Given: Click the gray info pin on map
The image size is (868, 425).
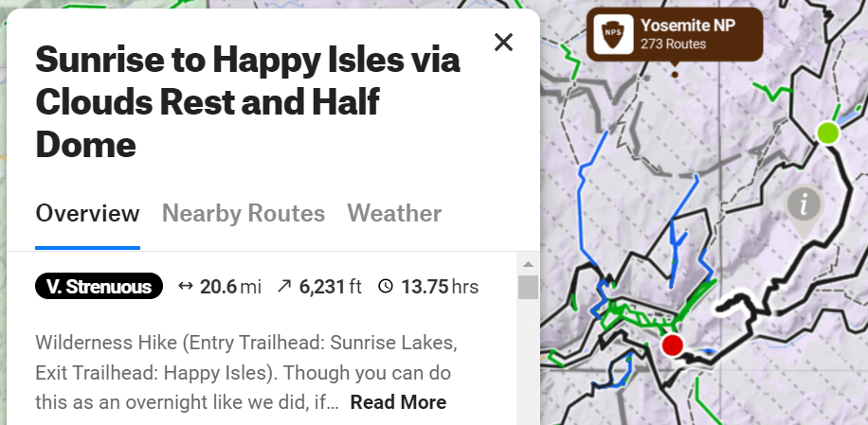Looking at the screenshot, I should pyautogui.click(x=804, y=204).
